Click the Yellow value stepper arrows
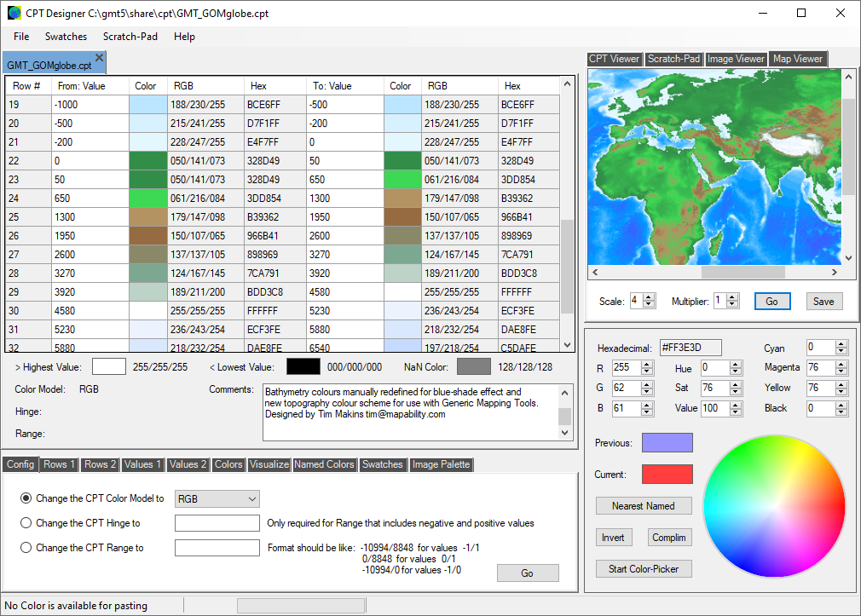Viewport: 861px width, 616px height. coord(841,389)
